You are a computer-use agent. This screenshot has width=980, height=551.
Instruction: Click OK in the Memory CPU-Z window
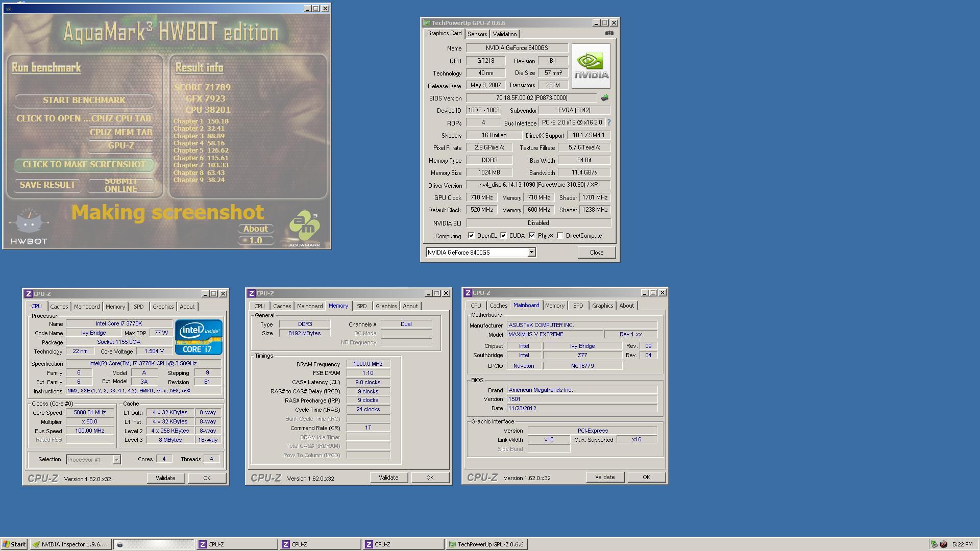(430, 478)
